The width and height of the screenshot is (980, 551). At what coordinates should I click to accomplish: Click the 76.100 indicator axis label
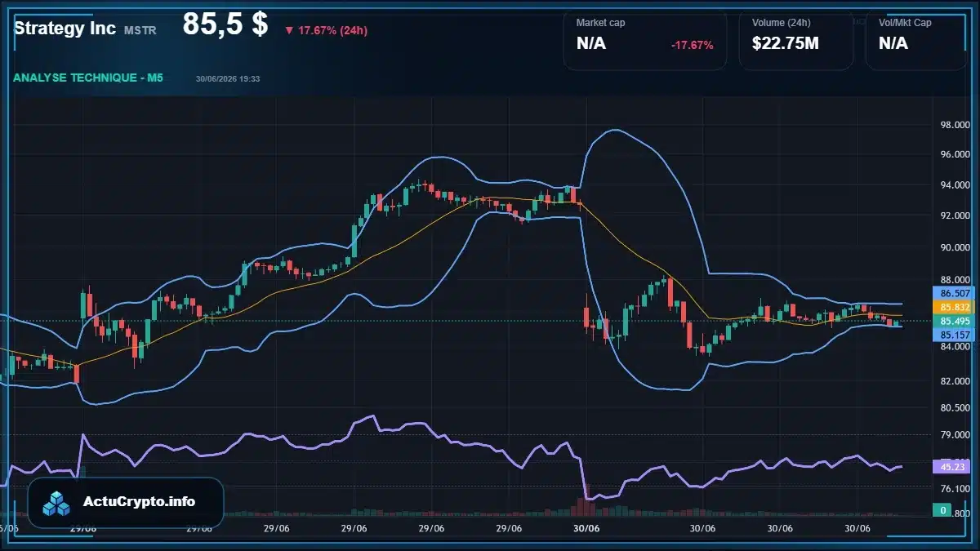(955, 489)
